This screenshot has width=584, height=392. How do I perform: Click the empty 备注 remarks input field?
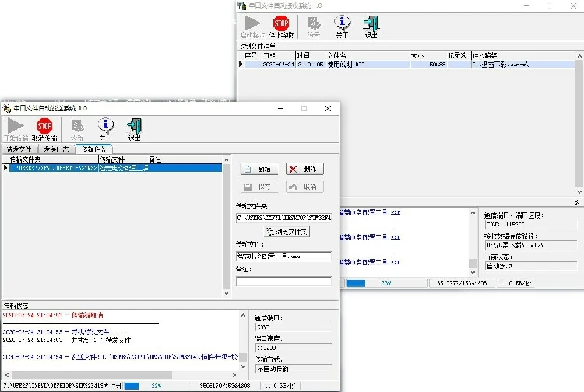click(283, 282)
